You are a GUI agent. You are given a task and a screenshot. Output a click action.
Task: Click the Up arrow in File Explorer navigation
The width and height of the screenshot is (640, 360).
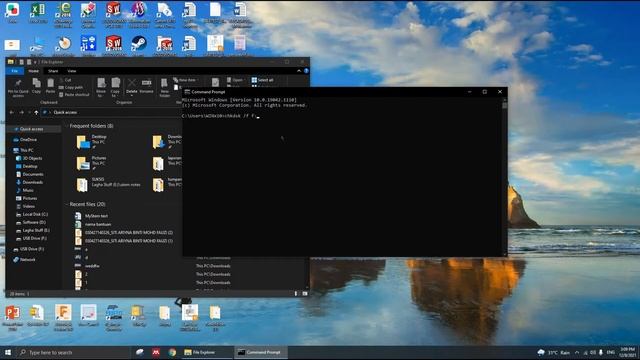(x=36, y=112)
